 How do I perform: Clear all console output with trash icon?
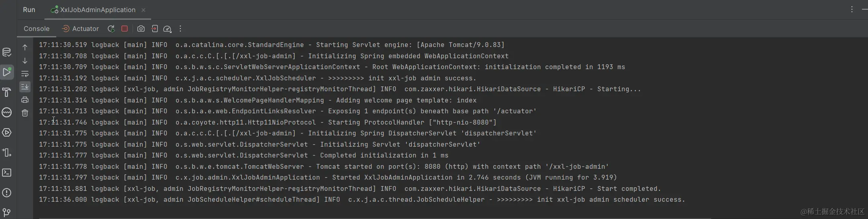[x=25, y=113]
